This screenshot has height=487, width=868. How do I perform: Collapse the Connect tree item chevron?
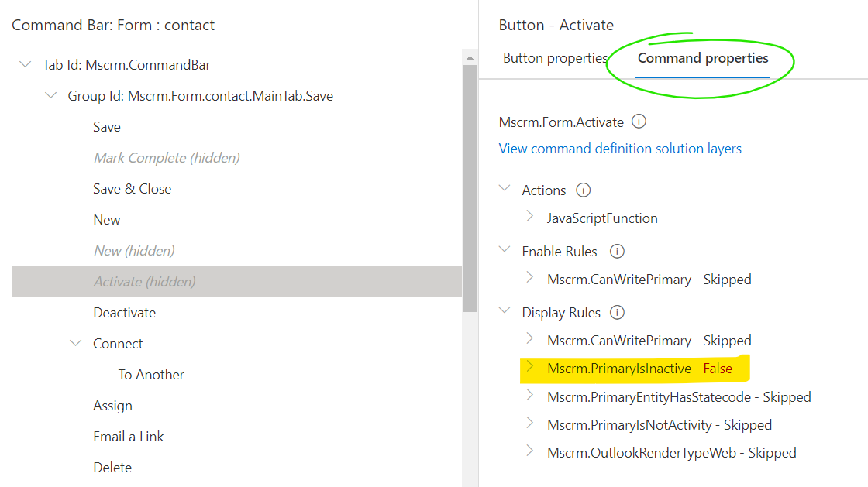76,344
